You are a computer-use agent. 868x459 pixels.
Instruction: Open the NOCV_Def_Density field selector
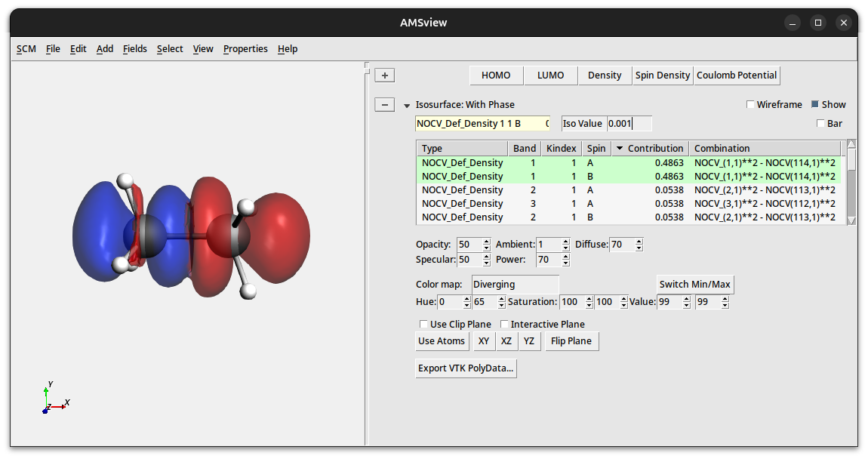pyautogui.click(x=482, y=124)
